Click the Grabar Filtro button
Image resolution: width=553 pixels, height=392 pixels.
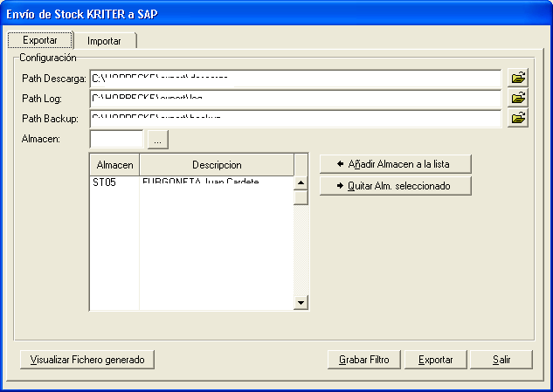click(364, 360)
